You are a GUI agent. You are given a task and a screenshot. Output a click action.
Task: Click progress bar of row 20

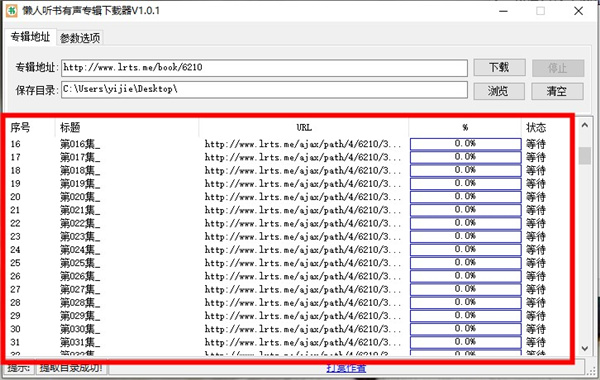(x=465, y=197)
